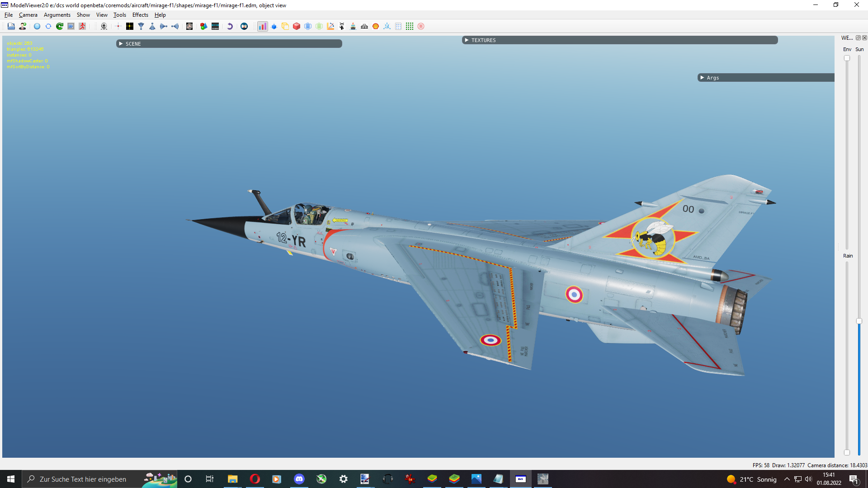Image resolution: width=868 pixels, height=488 pixels.
Task: Float the weather dock panel
Action: coord(858,38)
